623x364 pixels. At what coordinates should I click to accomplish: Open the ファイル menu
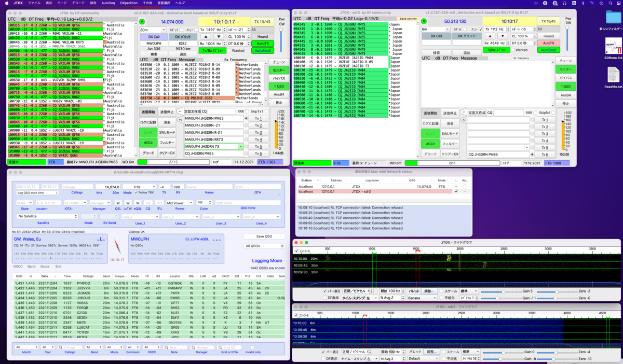pos(34,3)
